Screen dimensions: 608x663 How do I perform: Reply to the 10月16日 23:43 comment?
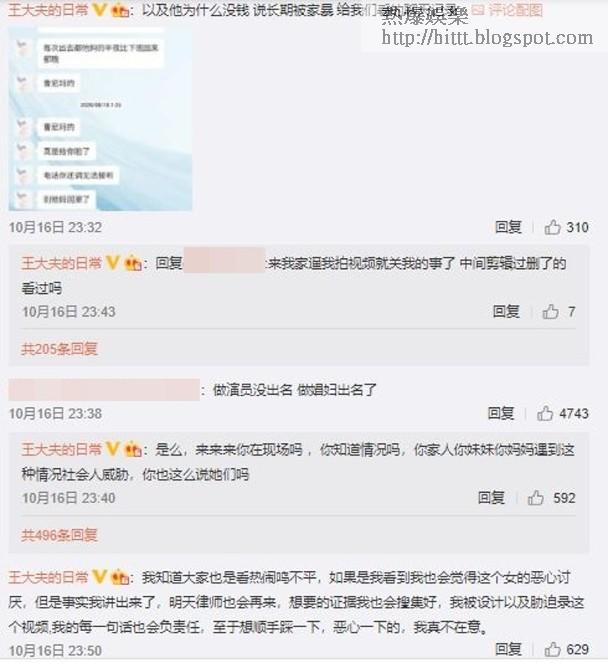click(x=506, y=312)
